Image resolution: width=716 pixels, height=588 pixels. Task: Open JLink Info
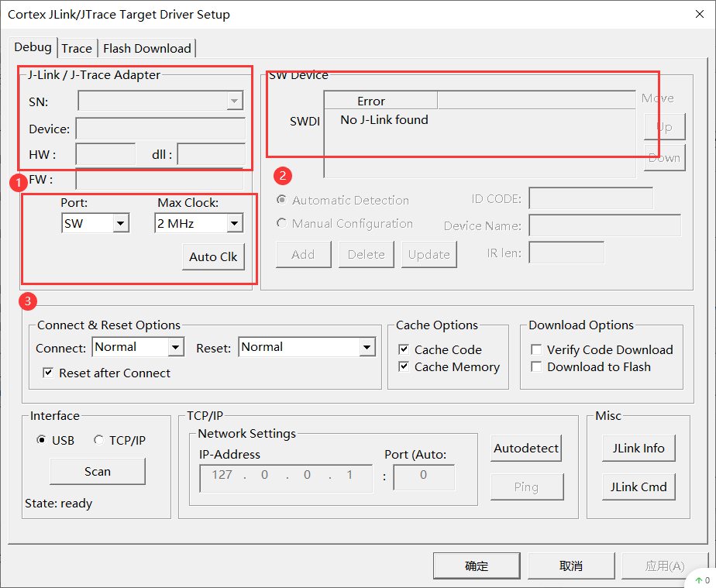pyautogui.click(x=639, y=449)
